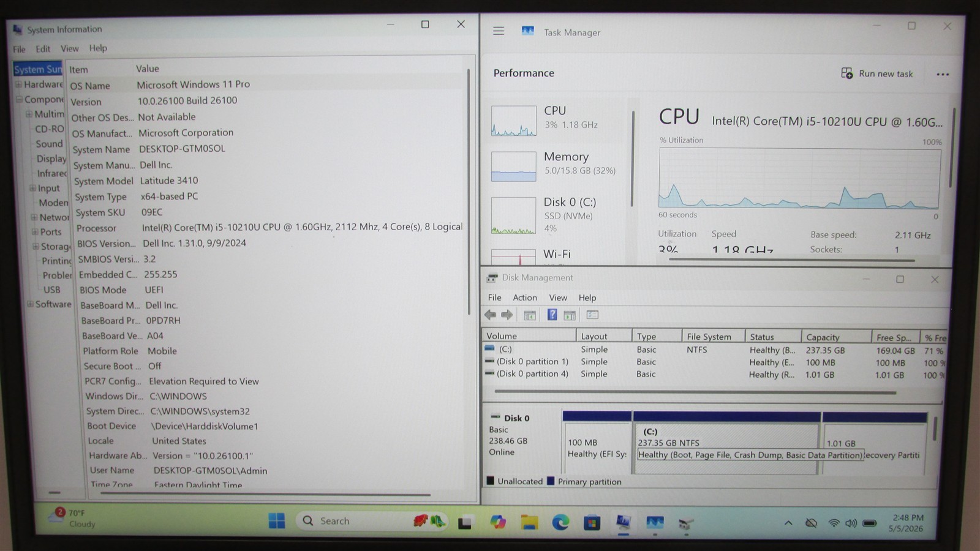Open Microsoft Edge from the taskbar
The width and height of the screenshot is (980, 551).
click(x=560, y=522)
